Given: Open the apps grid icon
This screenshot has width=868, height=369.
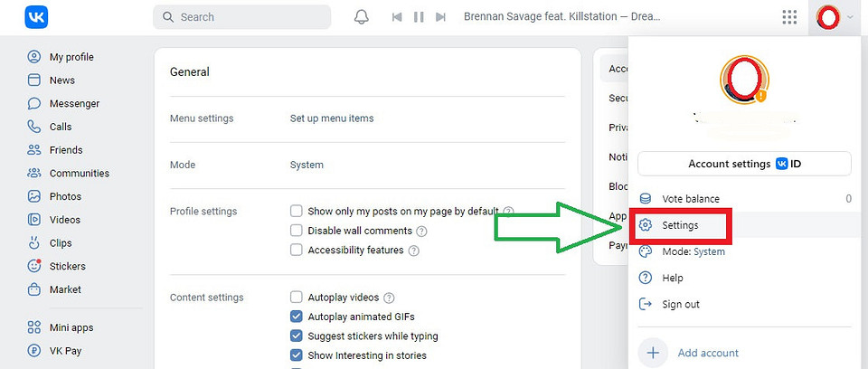Looking at the screenshot, I should [x=789, y=17].
